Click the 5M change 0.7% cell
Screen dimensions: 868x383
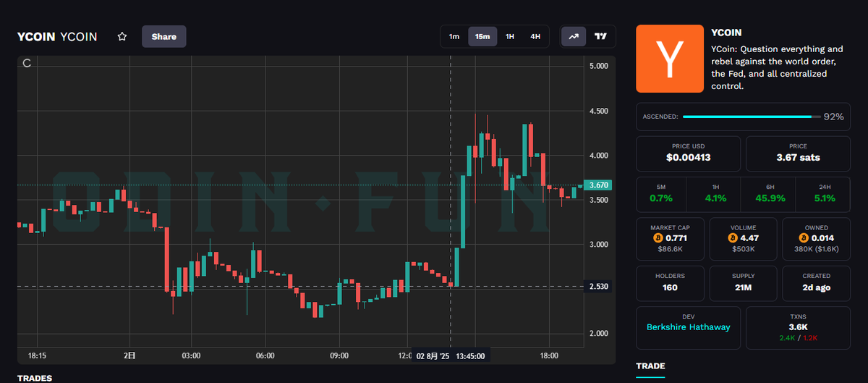click(661, 193)
